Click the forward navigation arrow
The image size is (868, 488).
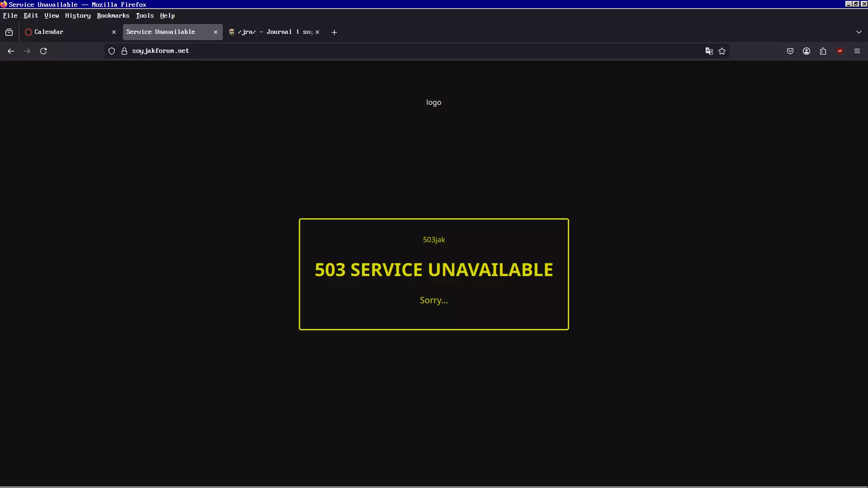pyautogui.click(x=27, y=51)
